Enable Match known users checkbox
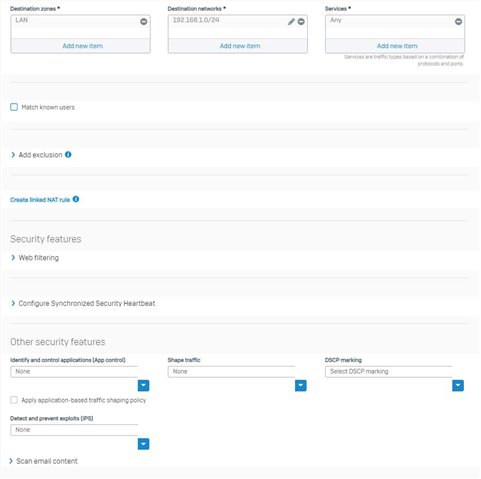The width and height of the screenshot is (481, 479). tap(14, 107)
